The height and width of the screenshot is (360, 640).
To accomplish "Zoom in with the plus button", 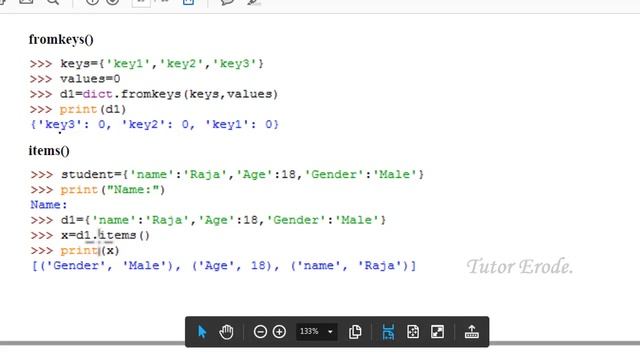I will tap(279, 332).
